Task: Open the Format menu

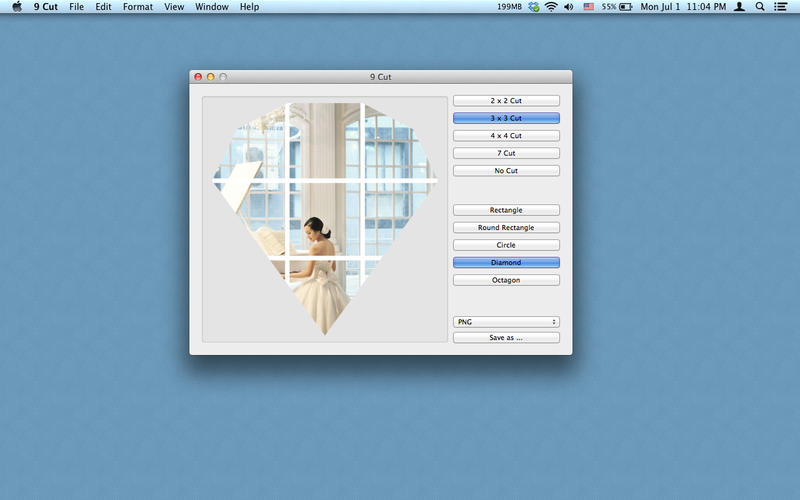Action: point(138,7)
